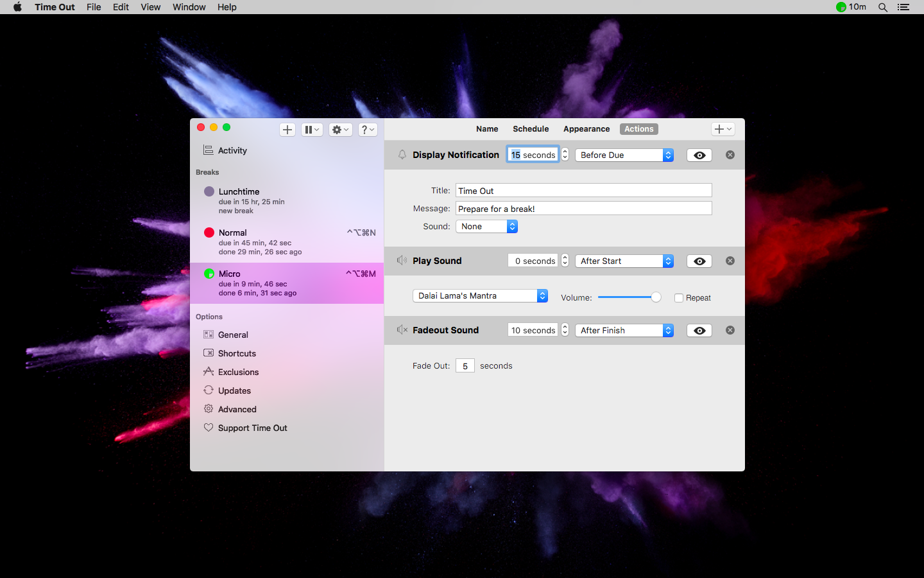
Task: Remove the Fadeout Sound action
Action: pyautogui.click(x=730, y=330)
